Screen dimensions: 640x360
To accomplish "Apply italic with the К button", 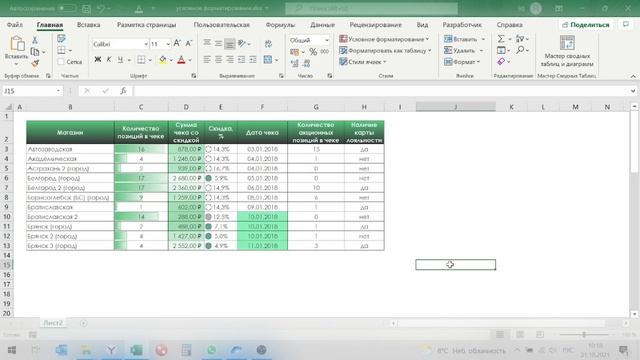I will 109,60.
